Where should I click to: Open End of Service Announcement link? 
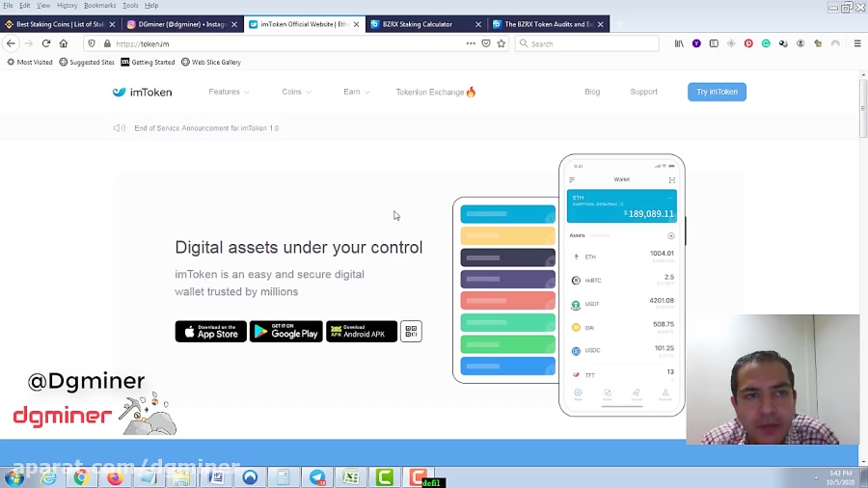[x=206, y=128]
